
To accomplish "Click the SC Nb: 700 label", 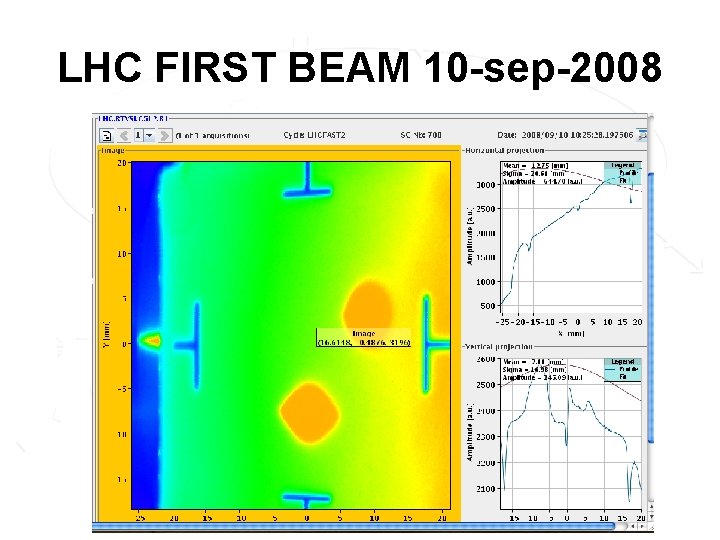I will tap(421, 135).
